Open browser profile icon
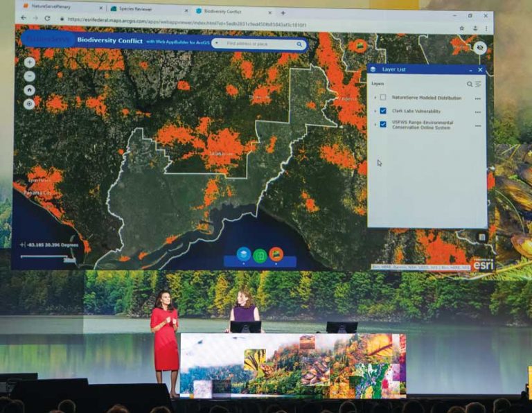The image size is (532, 413). coord(475,28)
